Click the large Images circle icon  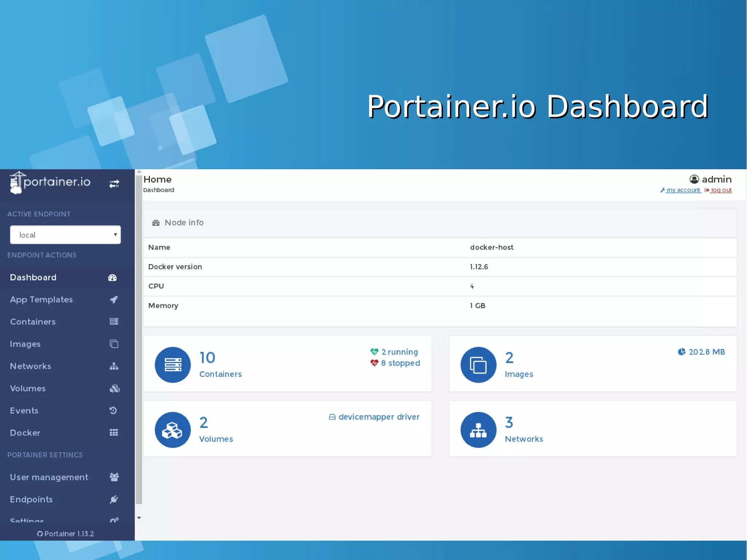click(479, 365)
